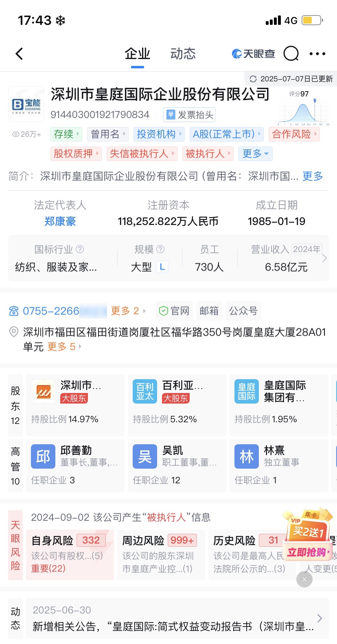
Task: Switch to the 动态 tab
Action: point(183,54)
